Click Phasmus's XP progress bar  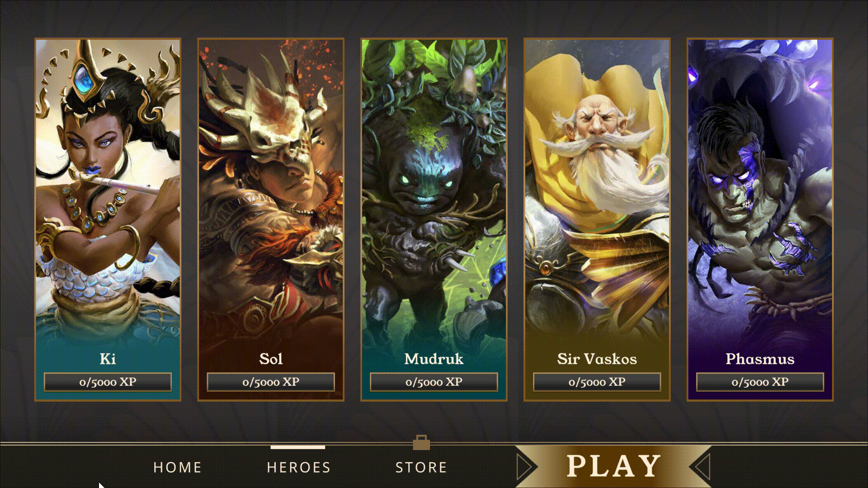point(760,382)
